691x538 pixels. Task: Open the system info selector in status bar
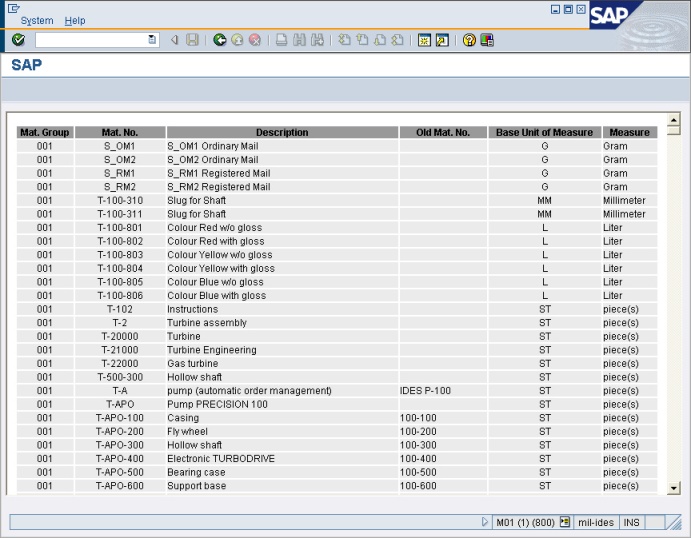click(x=565, y=522)
